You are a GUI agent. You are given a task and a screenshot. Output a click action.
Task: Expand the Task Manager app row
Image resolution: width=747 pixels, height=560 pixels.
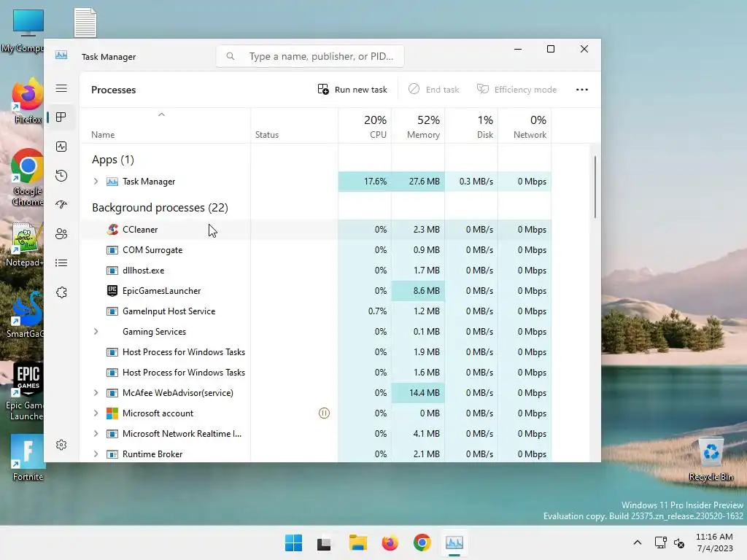pos(96,182)
